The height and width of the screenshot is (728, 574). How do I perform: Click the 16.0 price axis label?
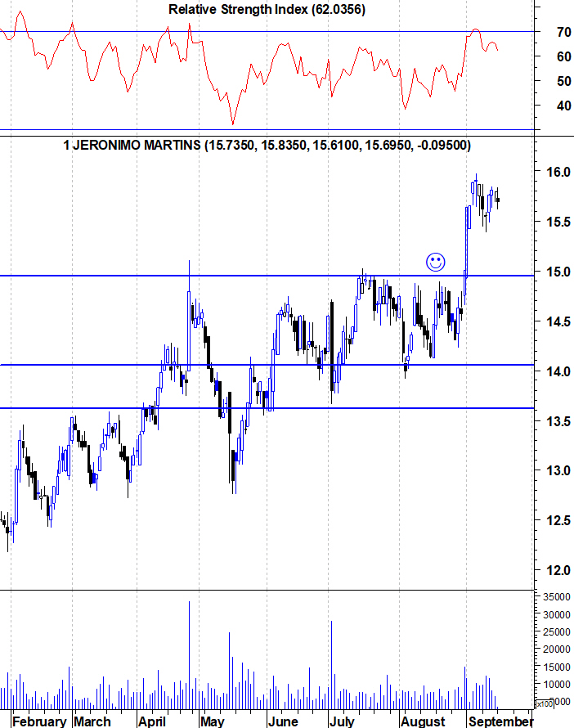click(558, 172)
